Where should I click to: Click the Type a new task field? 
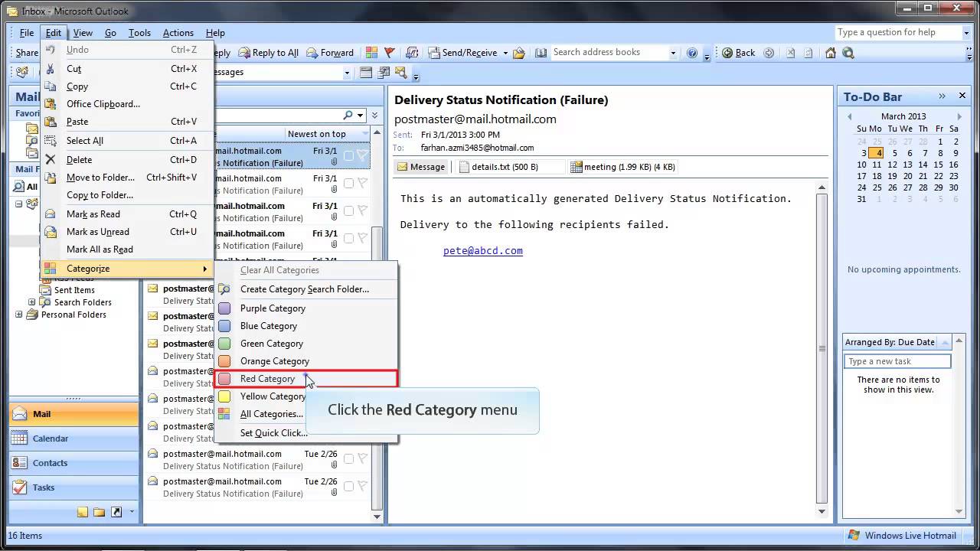click(x=897, y=361)
